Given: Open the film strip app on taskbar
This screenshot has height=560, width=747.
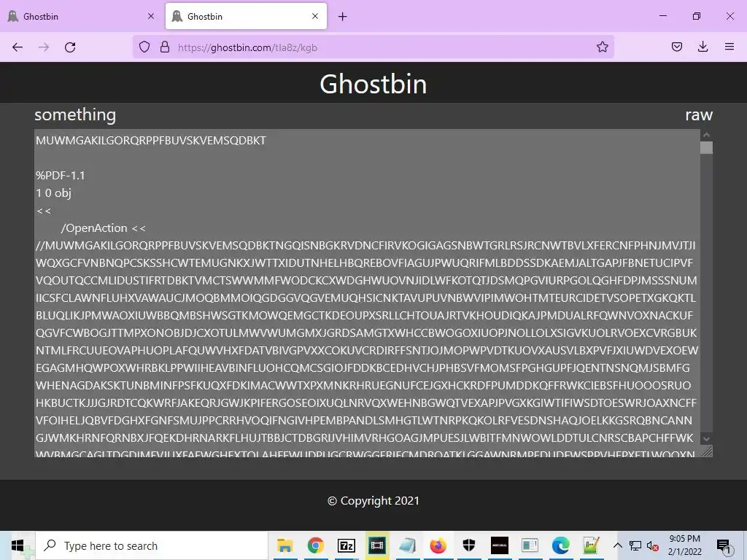Looking at the screenshot, I should pyautogui.click(x=377, y=545).
